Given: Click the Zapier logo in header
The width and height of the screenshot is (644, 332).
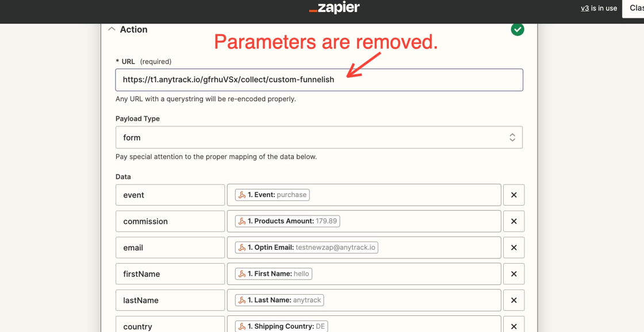Looking at the screenshot, I should coord(334,8).
